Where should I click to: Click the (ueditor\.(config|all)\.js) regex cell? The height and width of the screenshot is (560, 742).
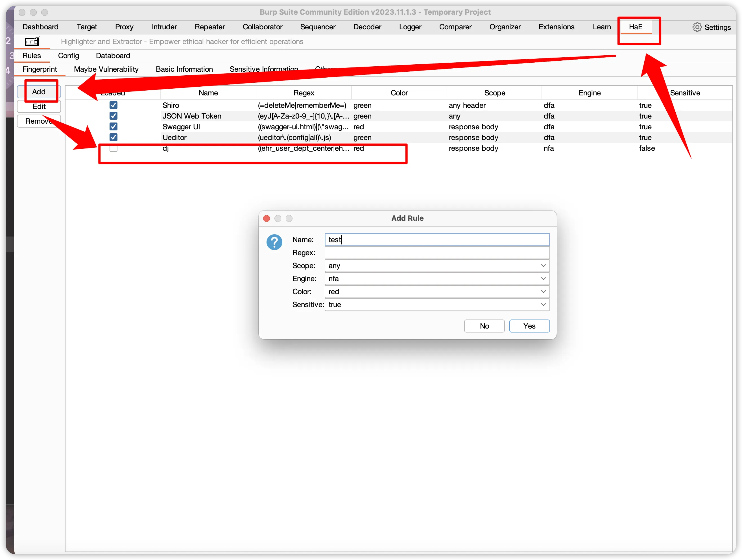304,137
